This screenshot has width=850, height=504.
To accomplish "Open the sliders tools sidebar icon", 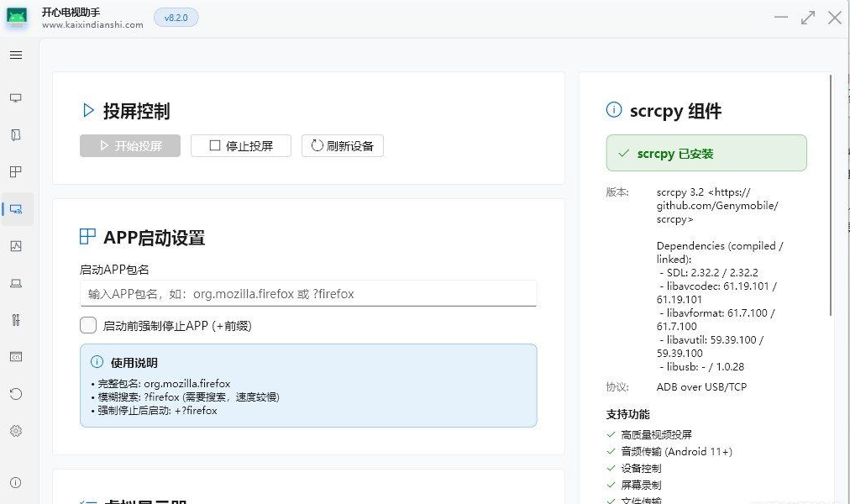I will pyautogui.click(x=16, y=320).
